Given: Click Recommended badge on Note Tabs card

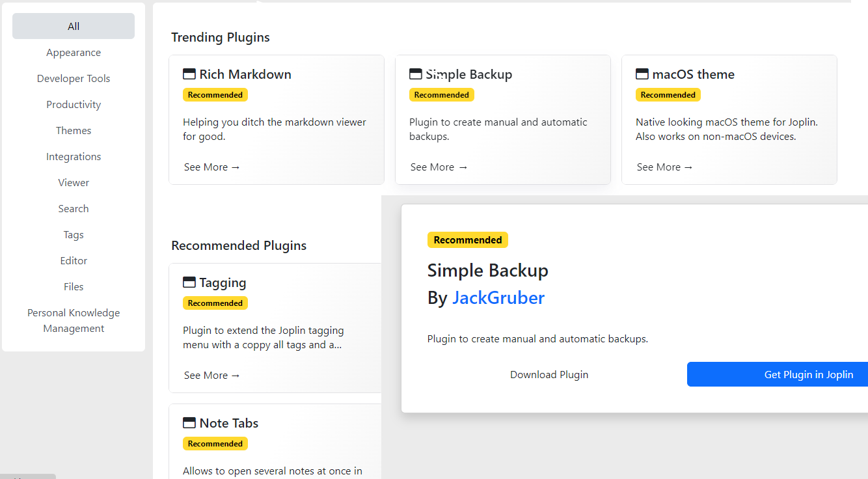Looking at the screenshot, I should (x=215, y=444).
